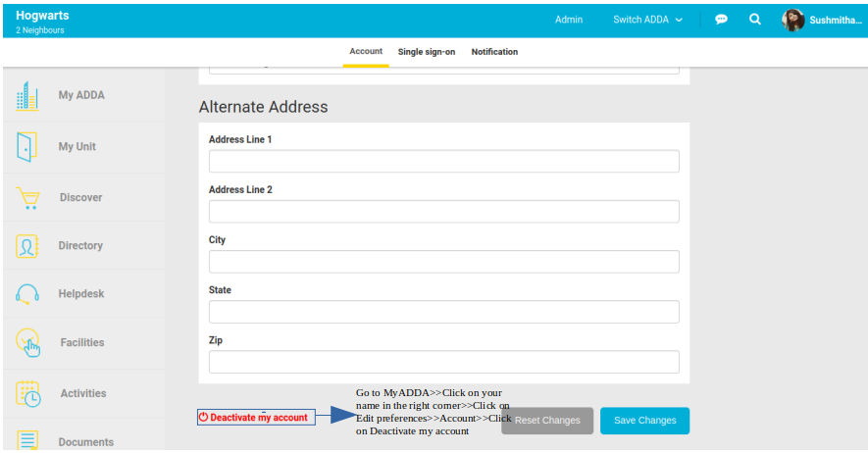Click the Save Changes button
868x453 pixels.
645,421
